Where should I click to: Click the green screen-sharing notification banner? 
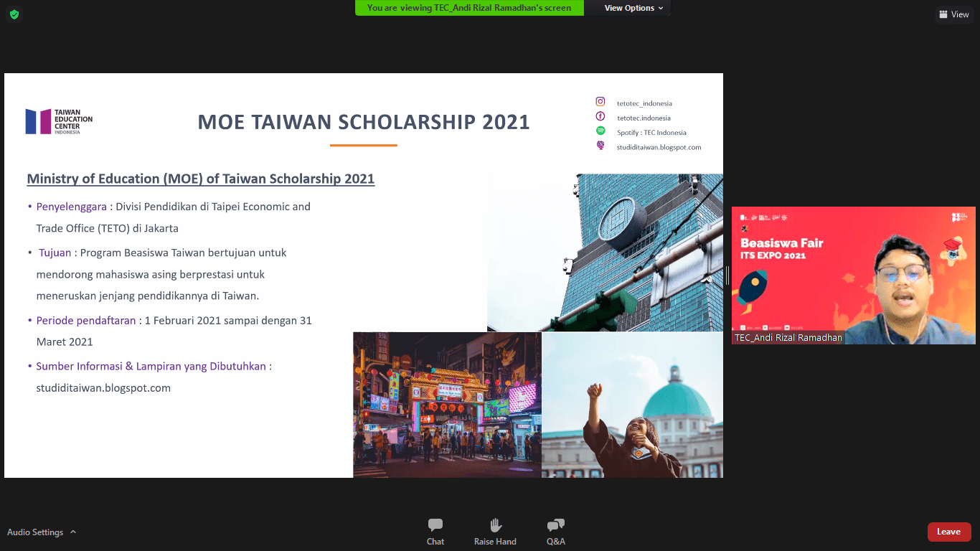point(469,8)
